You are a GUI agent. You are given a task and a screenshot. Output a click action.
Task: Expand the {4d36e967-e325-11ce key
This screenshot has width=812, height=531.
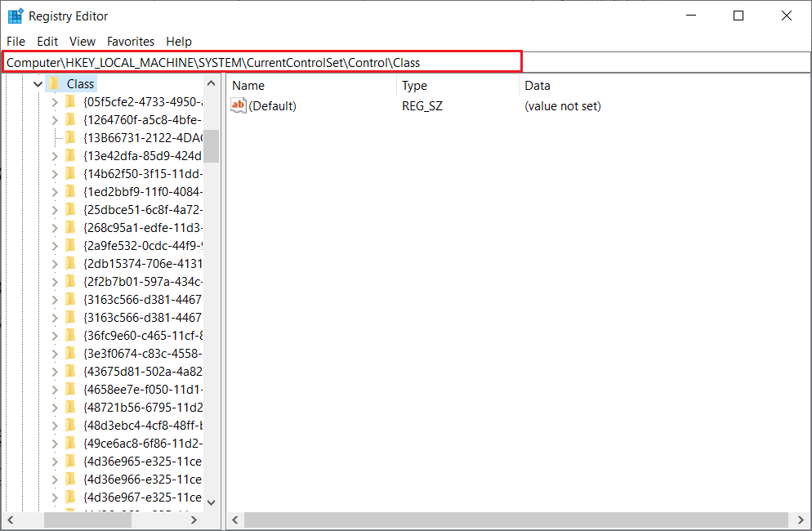[x=55, y=498]
